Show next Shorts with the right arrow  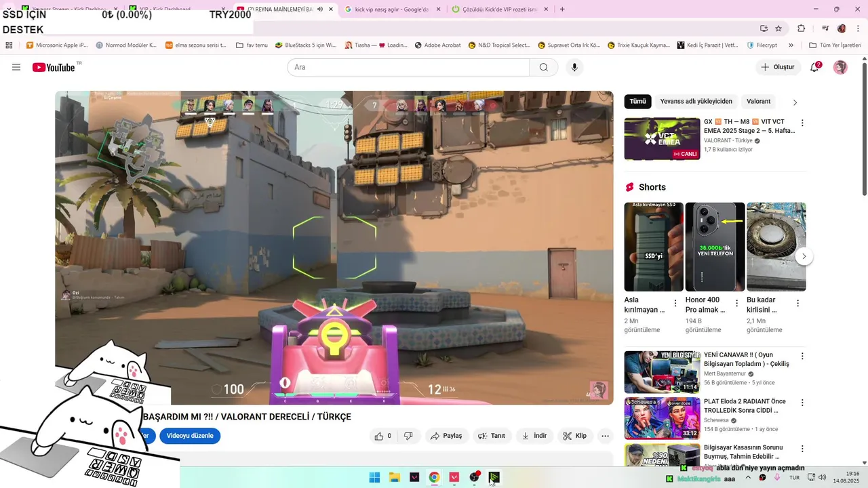click(804, 256)
